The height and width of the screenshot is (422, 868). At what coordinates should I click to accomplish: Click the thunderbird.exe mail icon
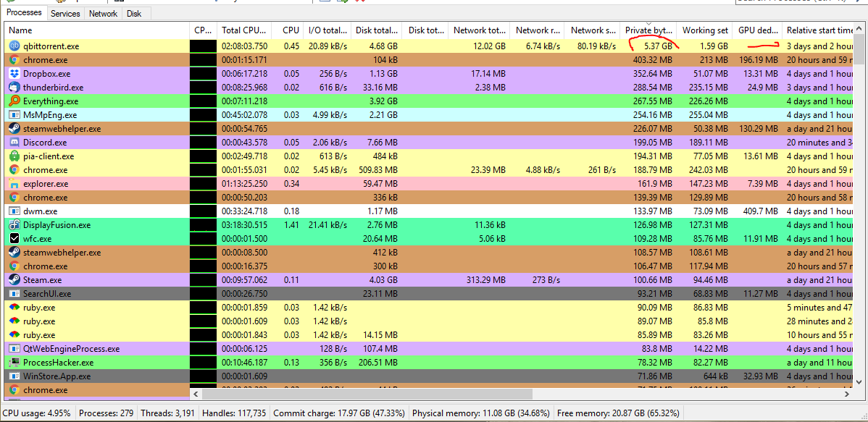click(13, 87)
